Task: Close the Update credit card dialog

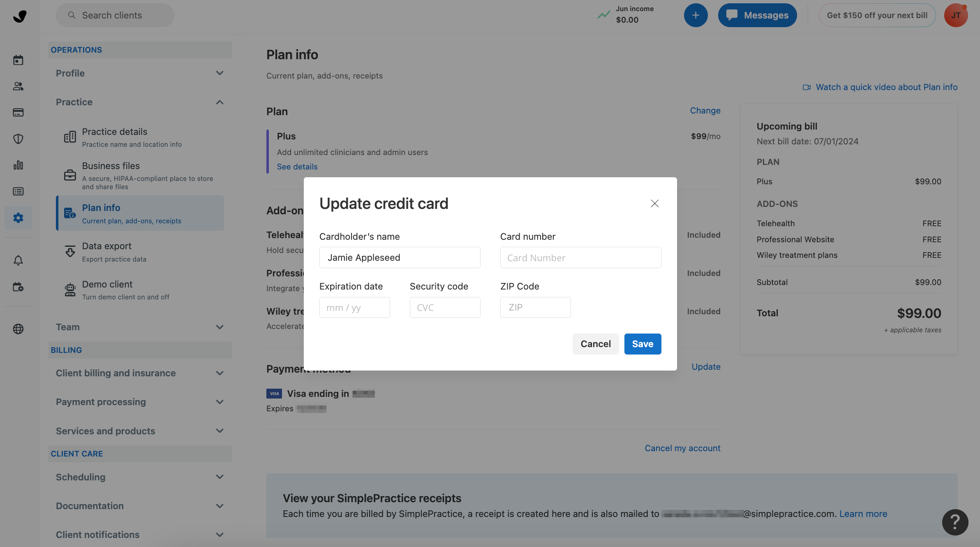Action: [654, 204]
